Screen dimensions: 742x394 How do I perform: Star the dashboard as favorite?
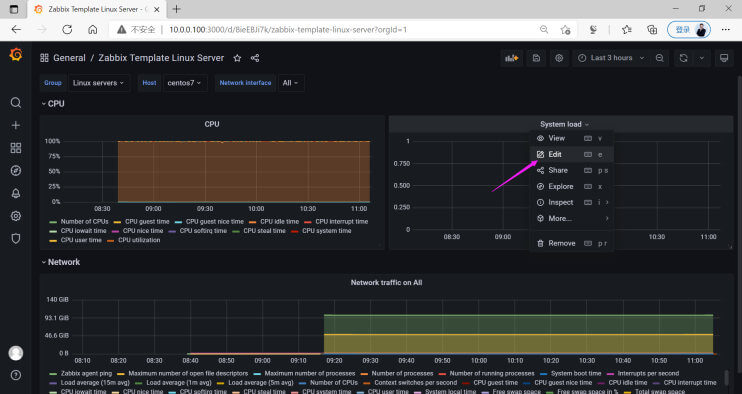click(x=237, y=58)
